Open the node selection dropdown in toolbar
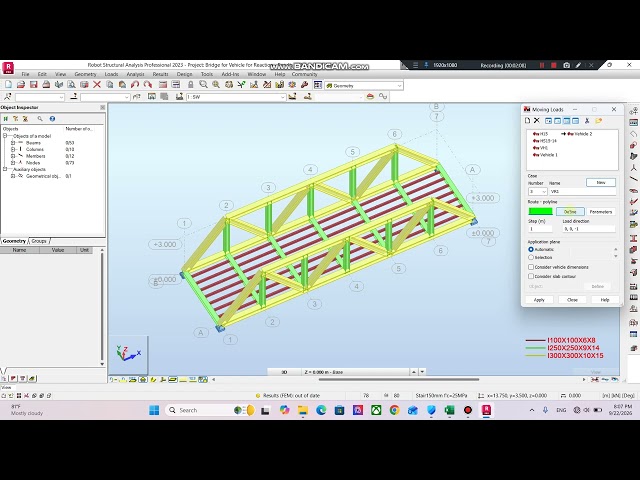 pos(62,97)
